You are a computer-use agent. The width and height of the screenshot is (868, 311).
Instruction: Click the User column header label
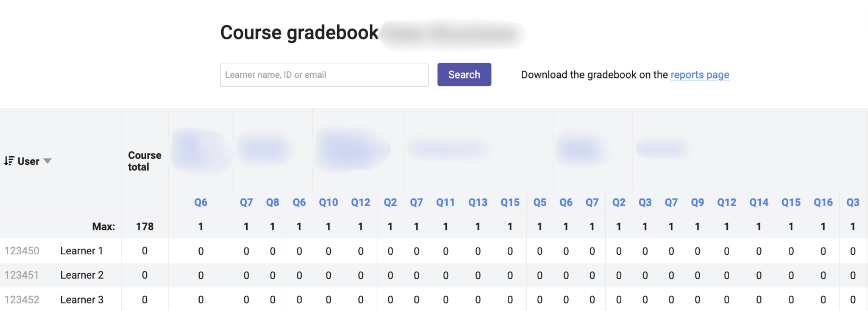(x=28, y=161)
